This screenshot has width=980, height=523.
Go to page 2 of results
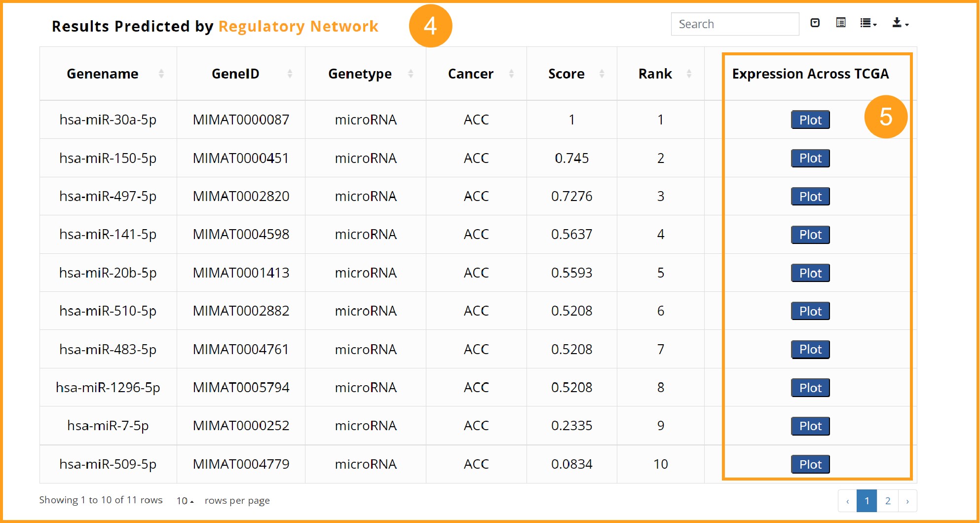point(888,501)
